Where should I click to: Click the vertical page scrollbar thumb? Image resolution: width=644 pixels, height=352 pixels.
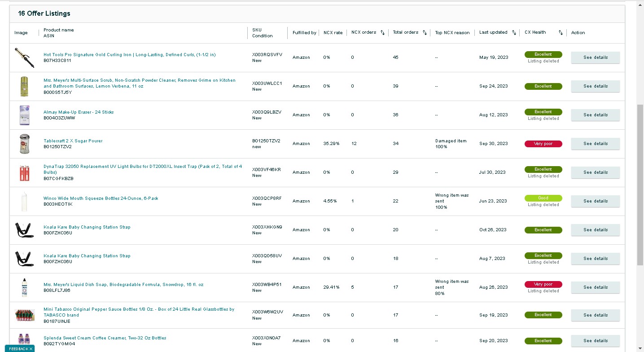click(x=640, y=184)
